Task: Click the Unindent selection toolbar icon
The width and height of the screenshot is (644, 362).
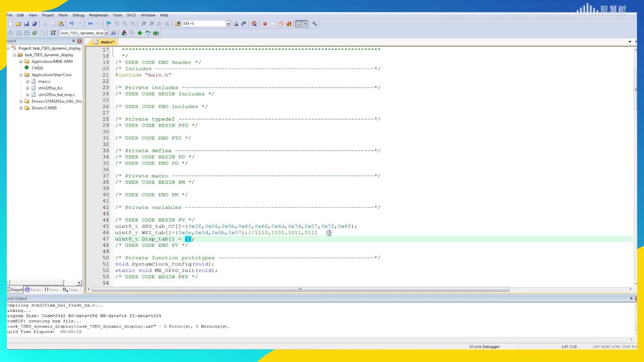Action: pyautogui.click(x=151, y=24)
